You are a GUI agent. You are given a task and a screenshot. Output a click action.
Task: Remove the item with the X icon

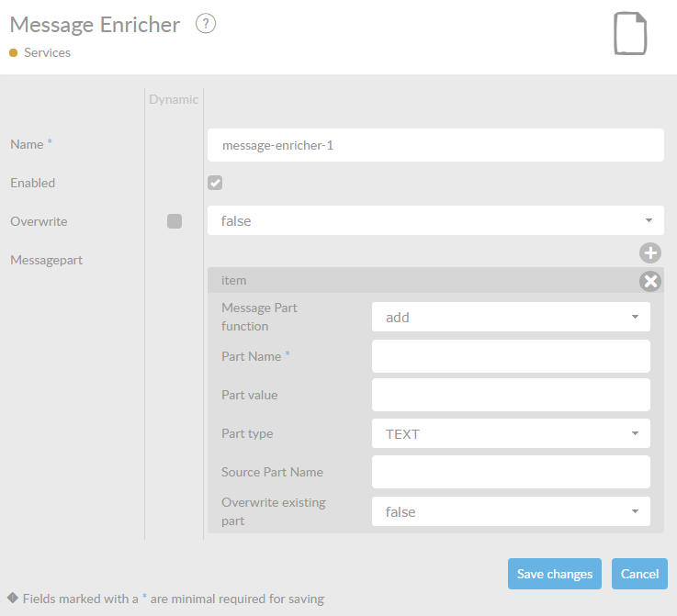(x=650, y=281)
